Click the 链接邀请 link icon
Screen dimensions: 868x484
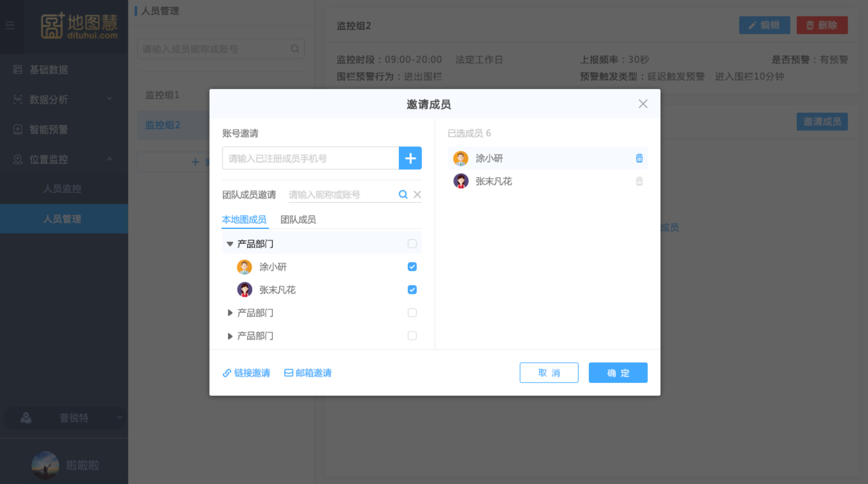pos(227,373)
